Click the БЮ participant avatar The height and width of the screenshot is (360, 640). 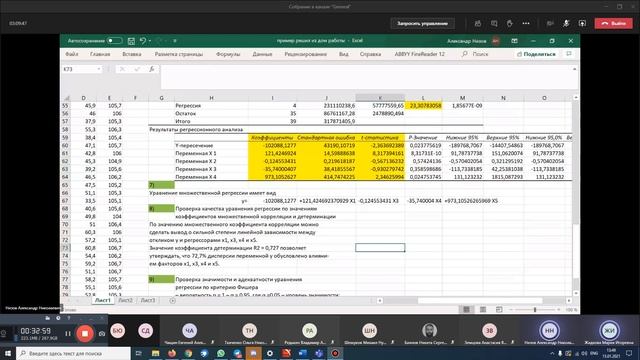pyautogui.click(x=118, y=331)
